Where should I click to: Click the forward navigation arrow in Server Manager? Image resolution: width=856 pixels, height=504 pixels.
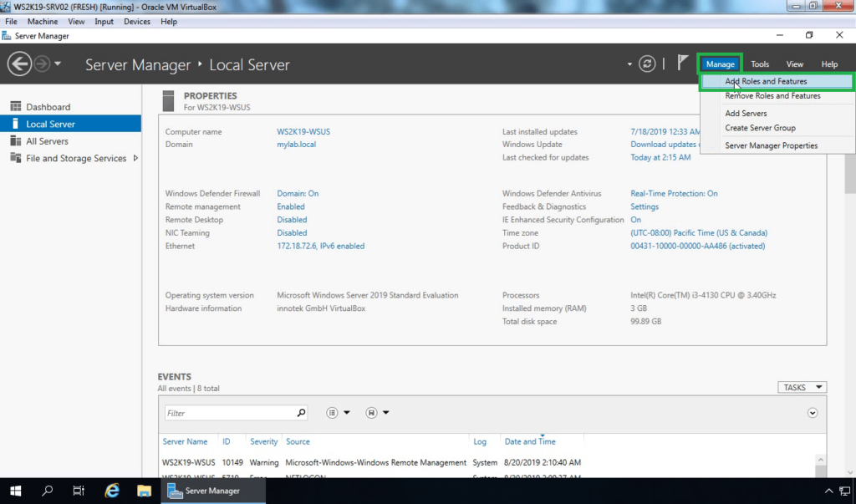[42, 64]
